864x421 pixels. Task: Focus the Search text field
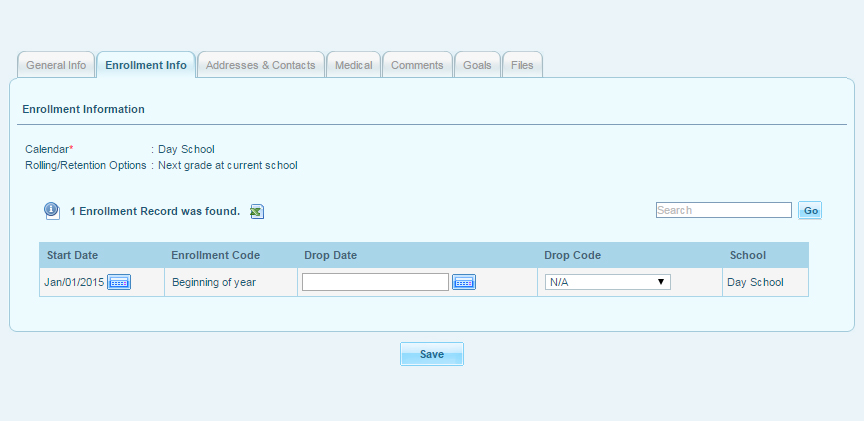coord(723,211)
